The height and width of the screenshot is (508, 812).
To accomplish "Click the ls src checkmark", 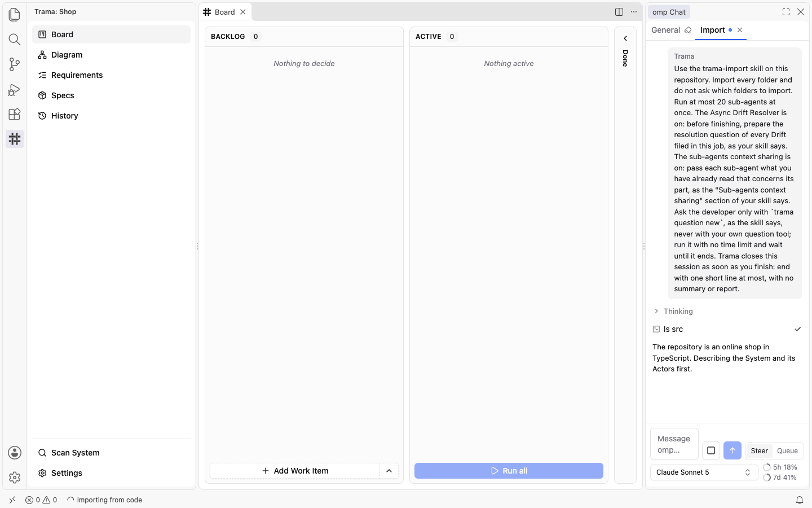I will tap(798, 329).
